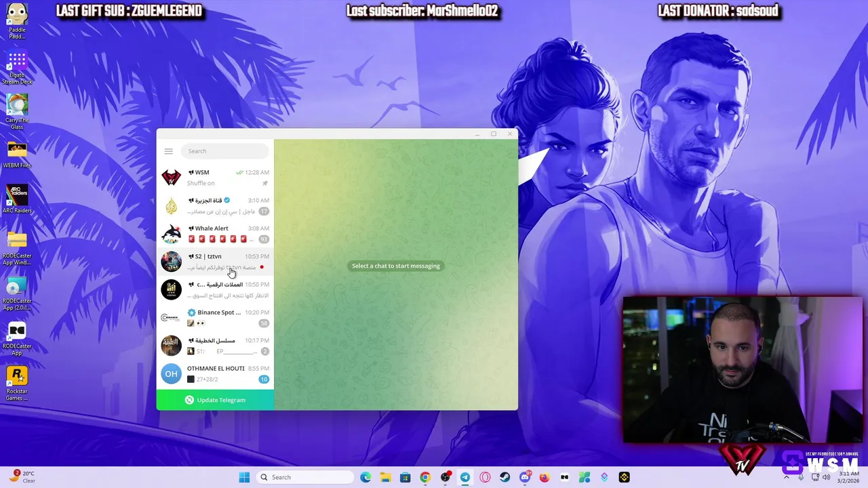Click the Binance logo avatar

[172, 317]
